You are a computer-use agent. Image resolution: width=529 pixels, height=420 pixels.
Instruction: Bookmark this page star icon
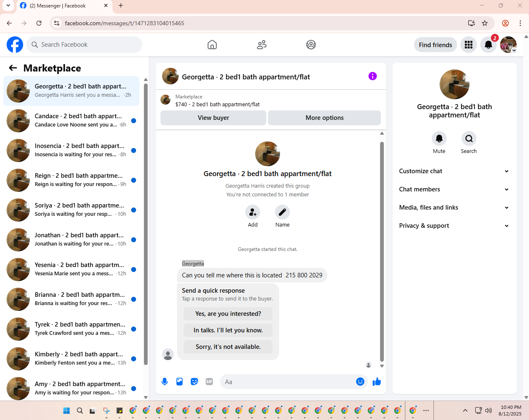pos(485,23)
